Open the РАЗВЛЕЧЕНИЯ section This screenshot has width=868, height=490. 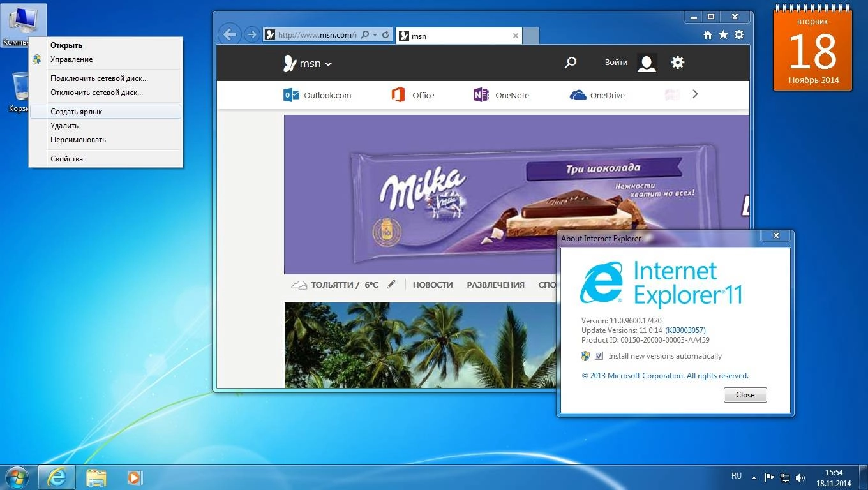click(495, 285)
